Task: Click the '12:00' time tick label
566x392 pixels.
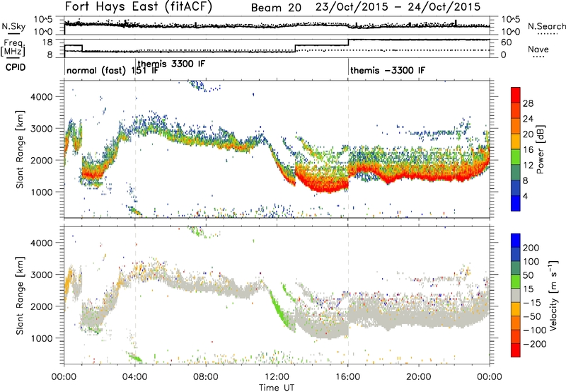Action: [277, 377]
